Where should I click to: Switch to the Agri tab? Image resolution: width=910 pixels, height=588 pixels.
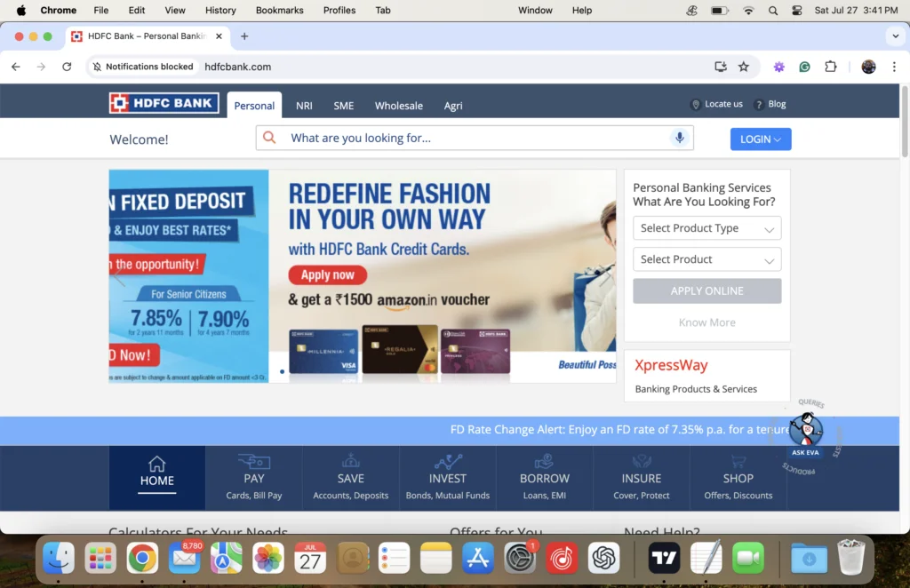tap(453, 106)
